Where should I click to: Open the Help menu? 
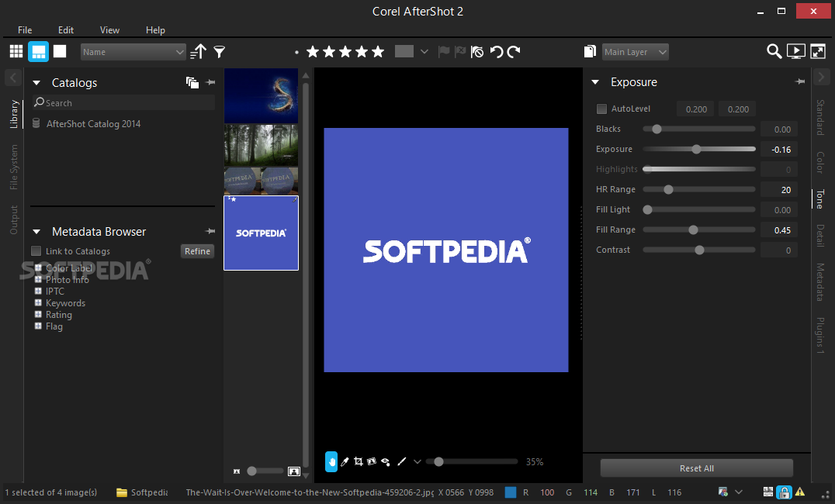(155, 29)
